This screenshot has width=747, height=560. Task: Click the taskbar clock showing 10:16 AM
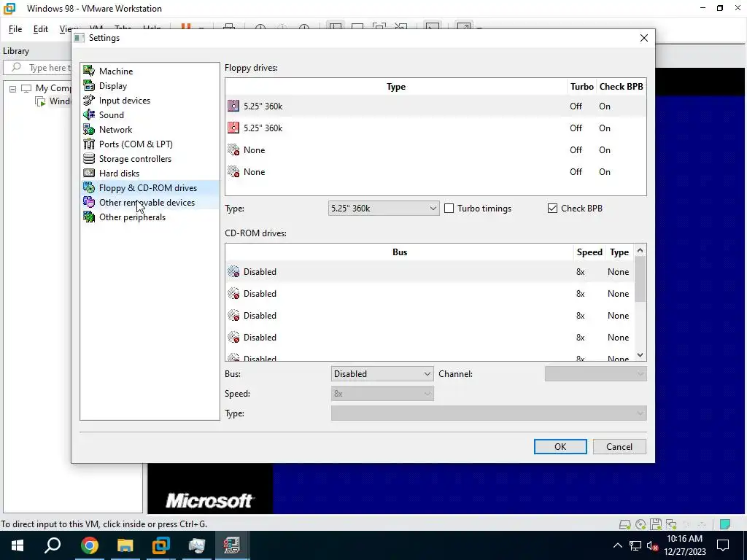684,545
